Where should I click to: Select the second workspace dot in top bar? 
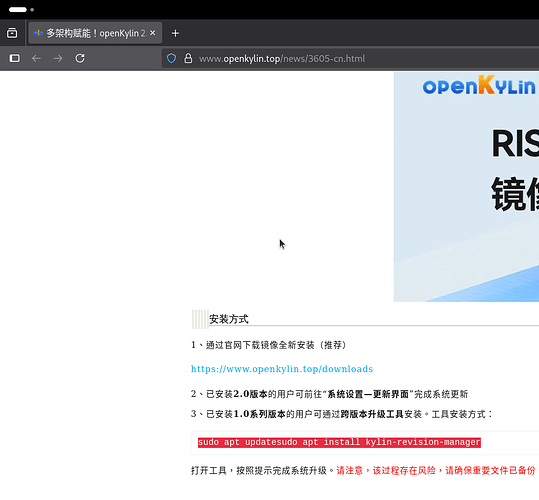32,10
